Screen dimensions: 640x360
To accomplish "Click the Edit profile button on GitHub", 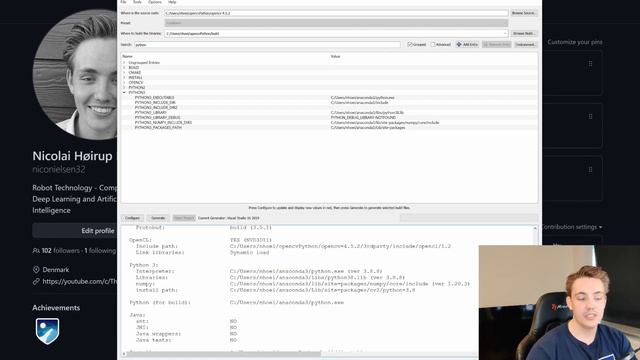I will click(x=75, y=231).
